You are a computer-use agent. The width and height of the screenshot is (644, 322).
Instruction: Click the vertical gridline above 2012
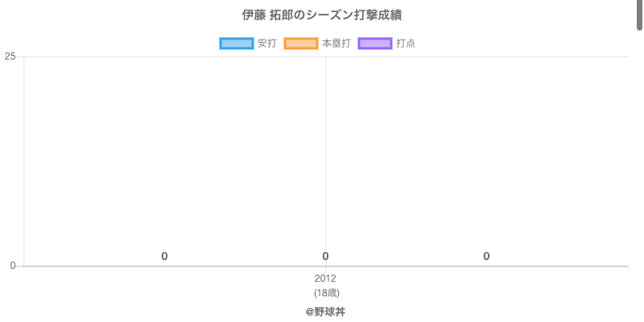[x=326, y=161]
